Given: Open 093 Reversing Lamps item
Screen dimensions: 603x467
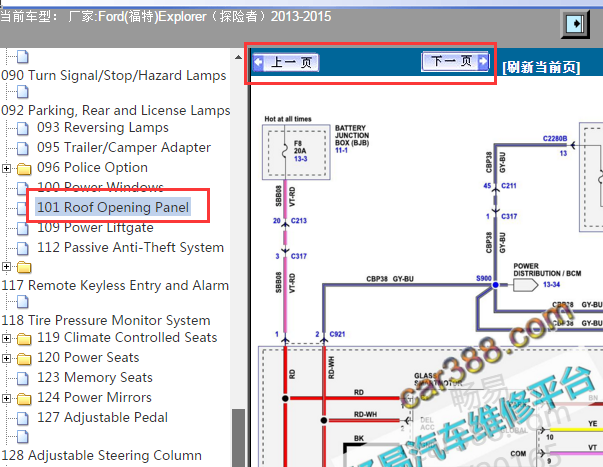Looking at the screenshot, I should pos(103,127).
